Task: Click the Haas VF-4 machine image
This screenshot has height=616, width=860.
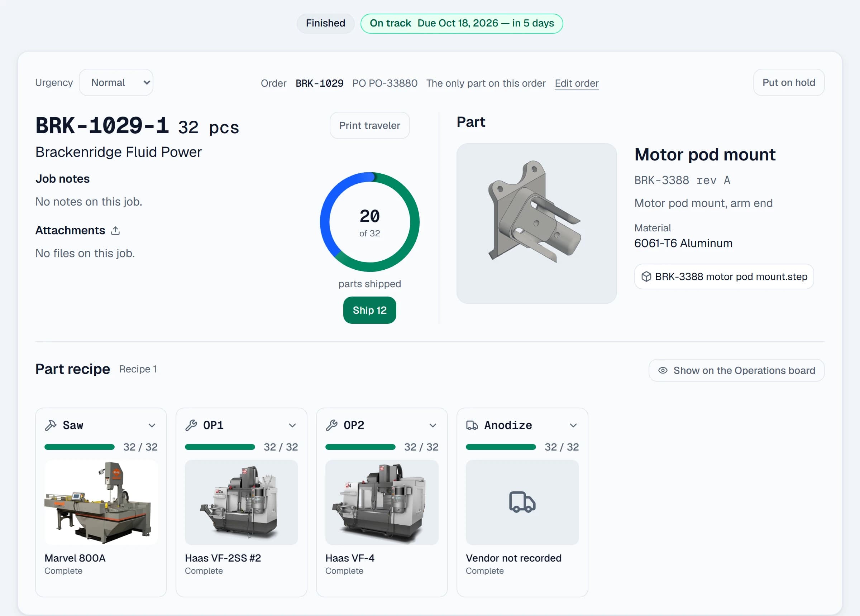Action: point(382,502)
